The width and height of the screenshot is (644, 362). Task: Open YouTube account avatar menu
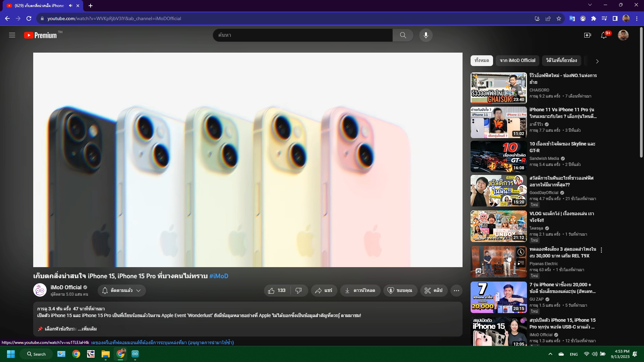[623, 35]
